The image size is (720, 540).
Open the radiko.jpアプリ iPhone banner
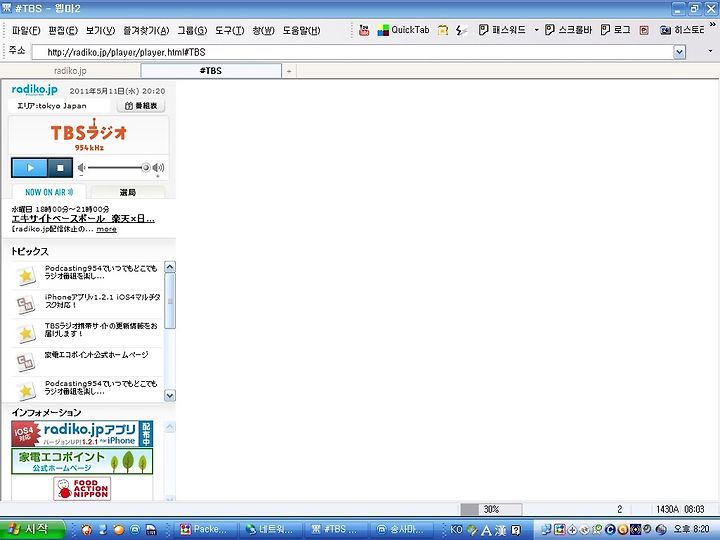[82, 433]
